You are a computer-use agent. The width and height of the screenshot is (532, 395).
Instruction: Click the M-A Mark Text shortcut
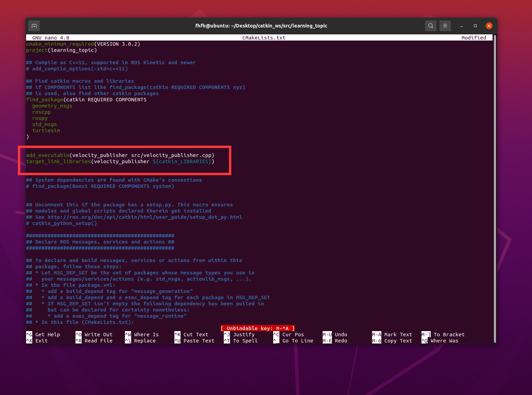[392, 335]
